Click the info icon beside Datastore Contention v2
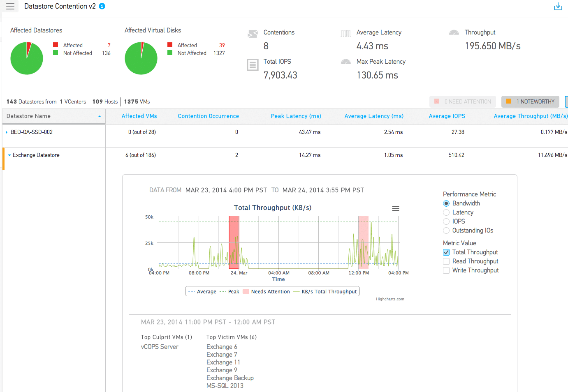Image resolution: width=568 pixels, height=392 pixels. click(x=102, y=6)
